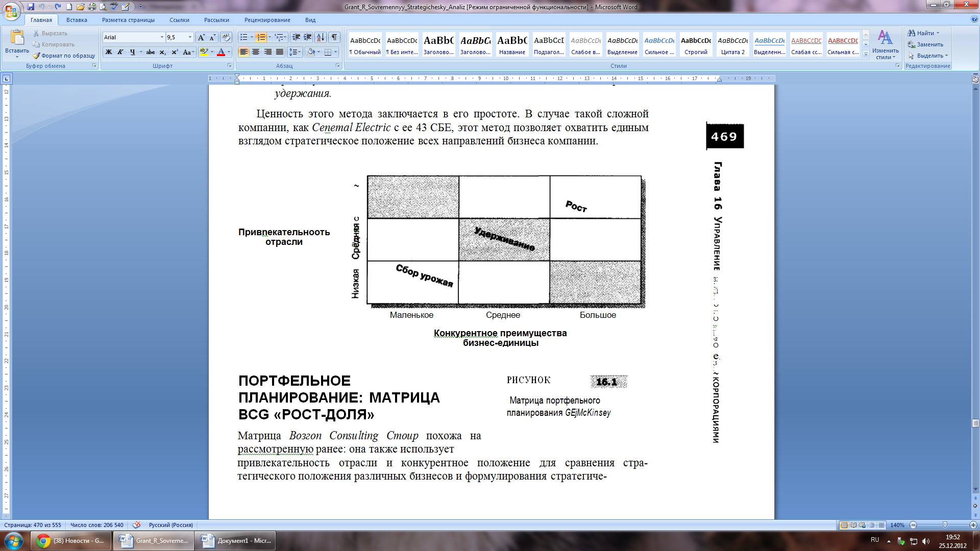Click the Increase Indent icon
This screenshot has height=551, width=980.
(308, 37)
